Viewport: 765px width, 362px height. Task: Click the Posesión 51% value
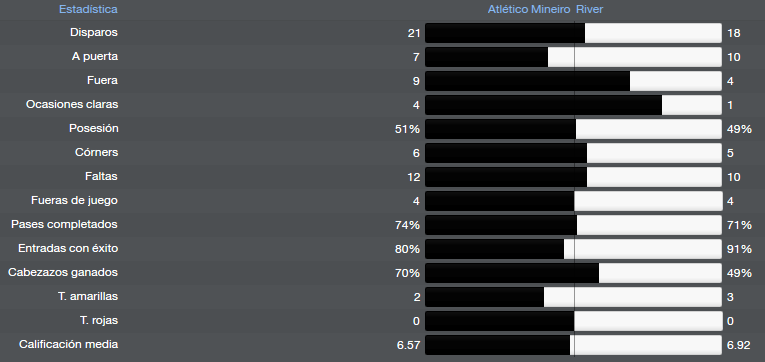point(407,129)
